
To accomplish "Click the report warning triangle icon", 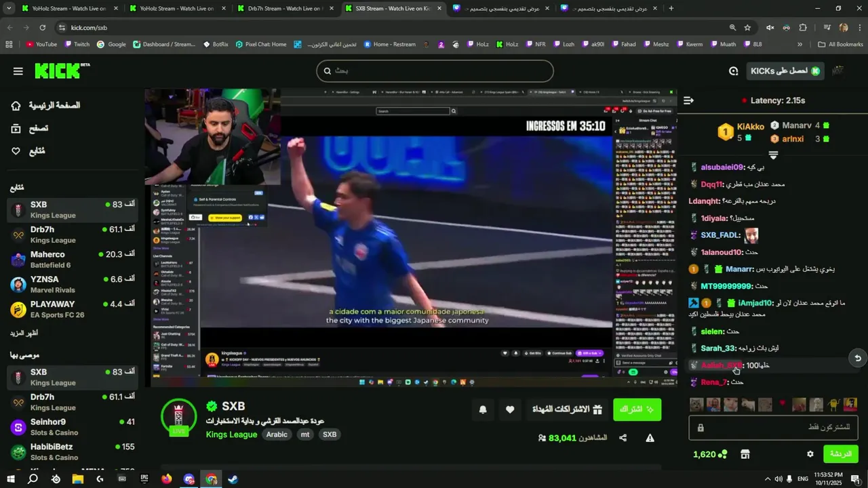I will 650,438.
